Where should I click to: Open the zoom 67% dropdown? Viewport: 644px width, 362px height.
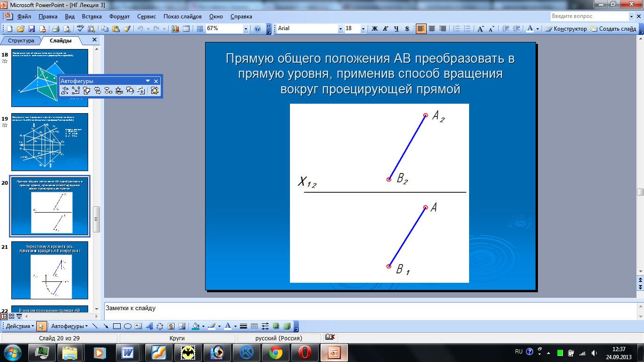(246, 29)
